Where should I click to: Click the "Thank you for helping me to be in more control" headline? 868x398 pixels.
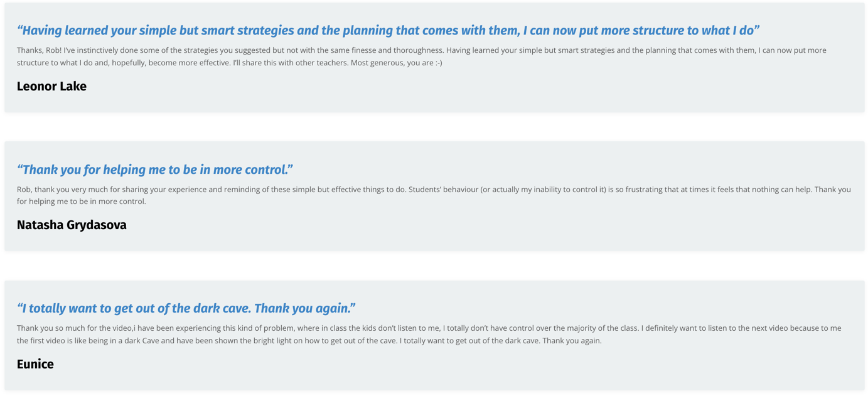coord(155,169)
